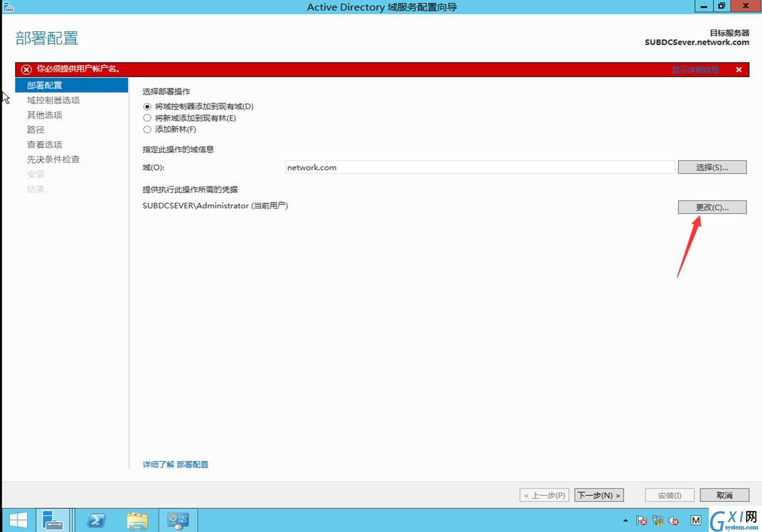This screenshot has height=532, width=762.
Task: Select add new domain to existing forest
Action: [x=189, y=118]
